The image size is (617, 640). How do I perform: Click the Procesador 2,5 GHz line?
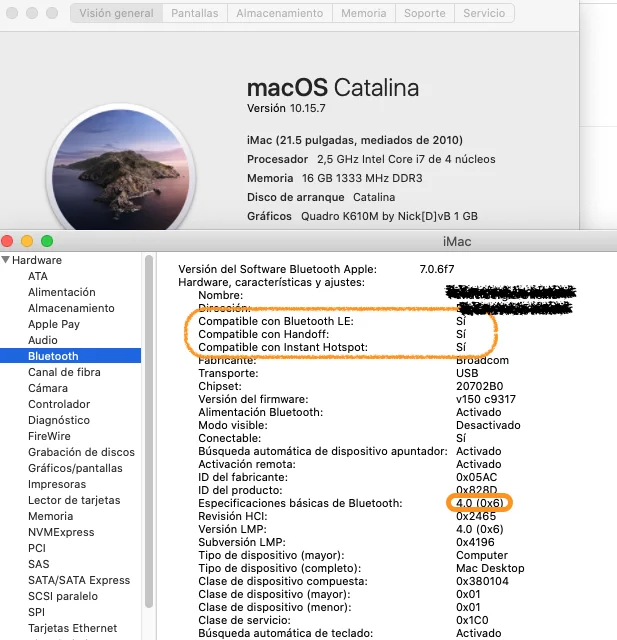(x=371, y=159)
